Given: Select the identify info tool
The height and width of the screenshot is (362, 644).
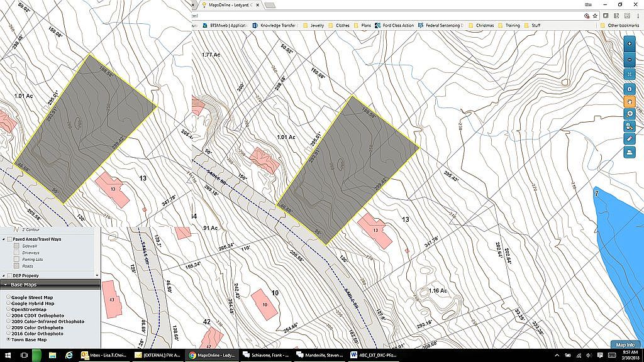Looking at the screenshot, I should click(630, 89).
